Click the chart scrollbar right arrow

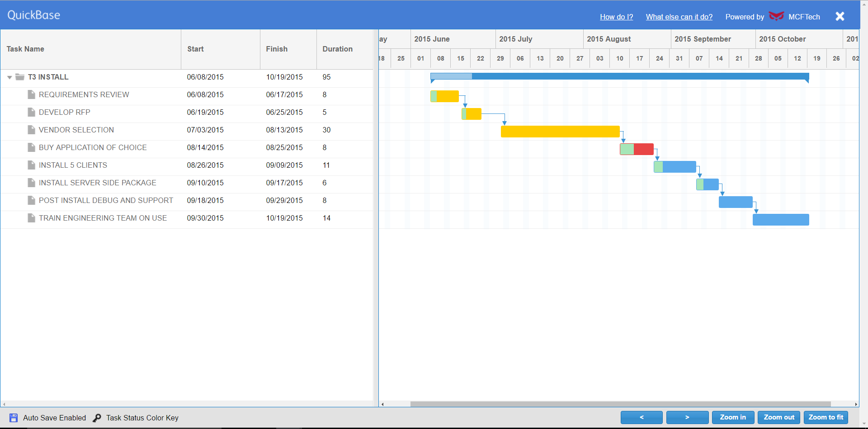(x=856, y=404)
